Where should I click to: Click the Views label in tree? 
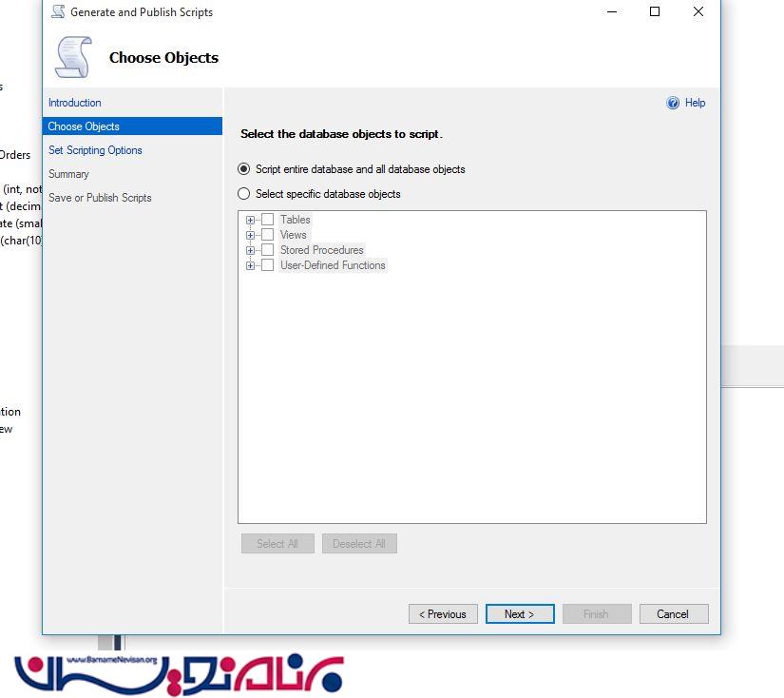293,235
